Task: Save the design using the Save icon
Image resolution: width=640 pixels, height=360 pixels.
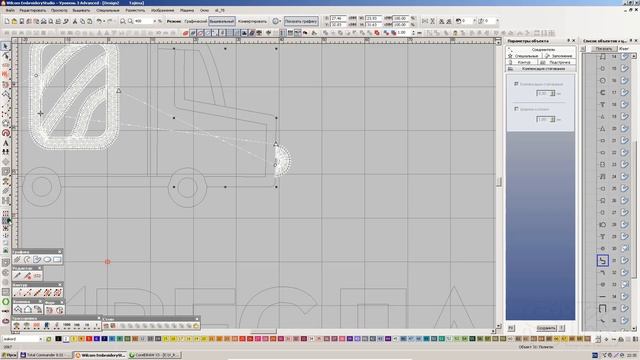Action: [x=22, y=21]
